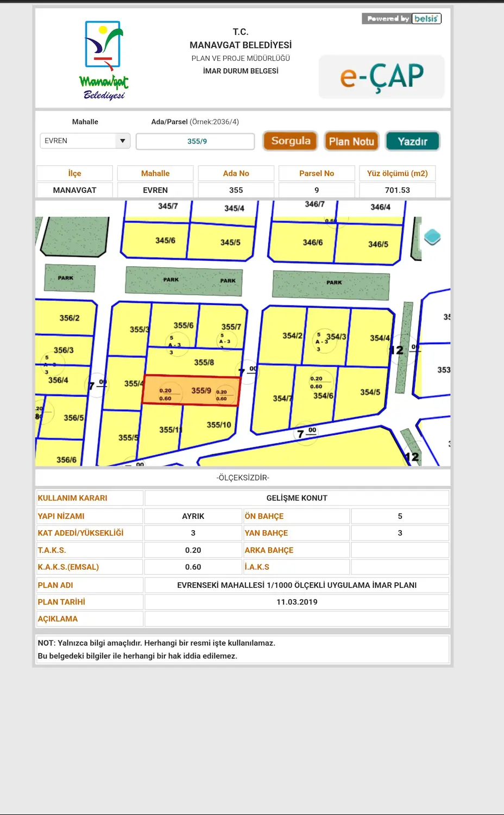Click the İlçe column header
The image size is (504, 815).
(x=74, y=173)
